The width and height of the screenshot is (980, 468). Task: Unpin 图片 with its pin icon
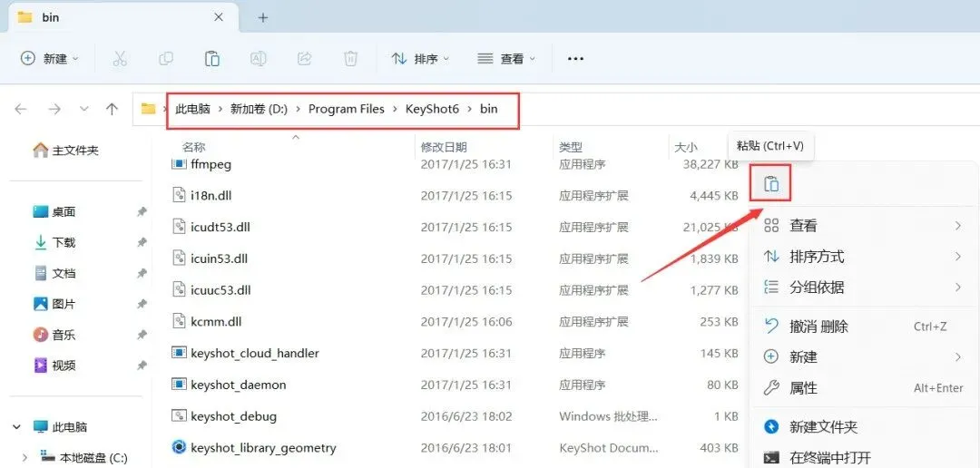142,304
